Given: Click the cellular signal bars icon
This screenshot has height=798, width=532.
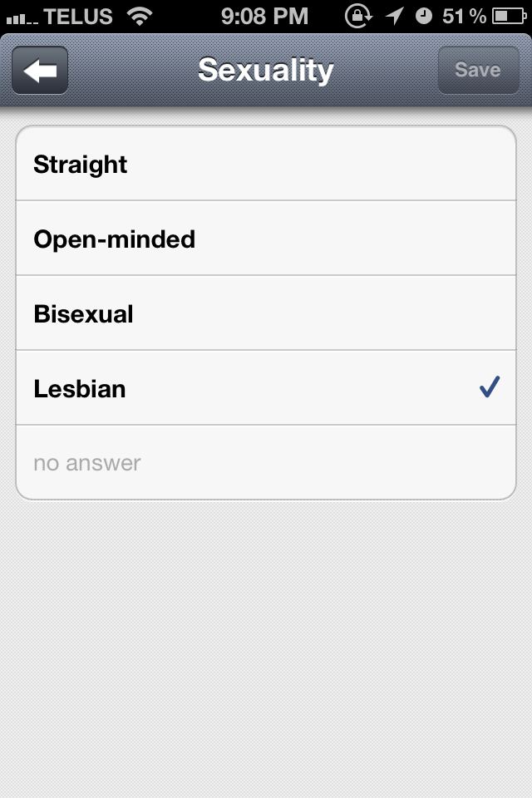Looking at the screenshot, I should coord(21,17).
